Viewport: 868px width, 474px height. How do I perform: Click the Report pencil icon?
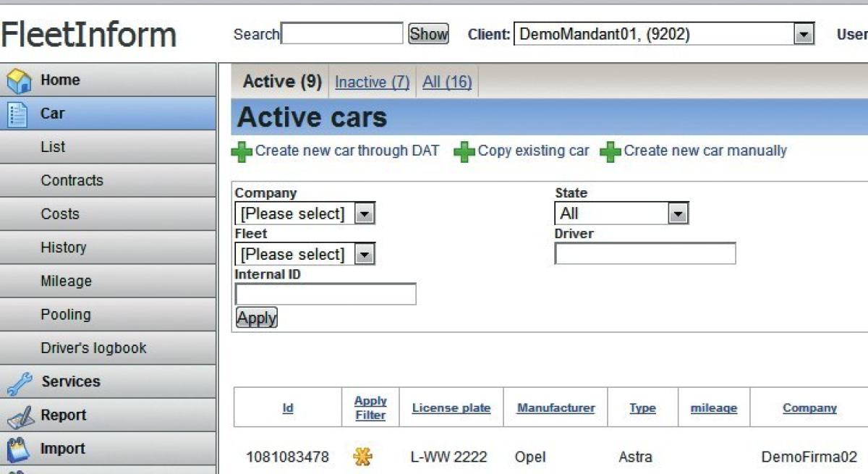[x=19, y=416]
